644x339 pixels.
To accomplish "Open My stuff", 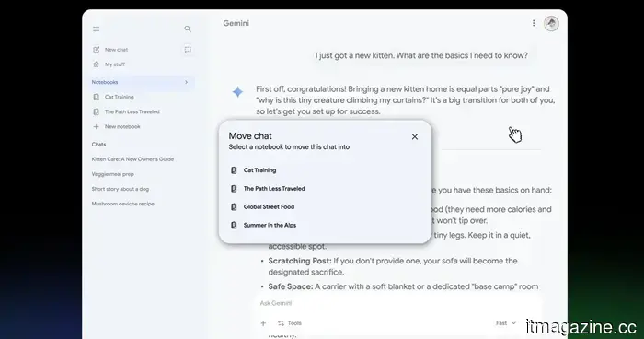I will click(x=115, y=64).
